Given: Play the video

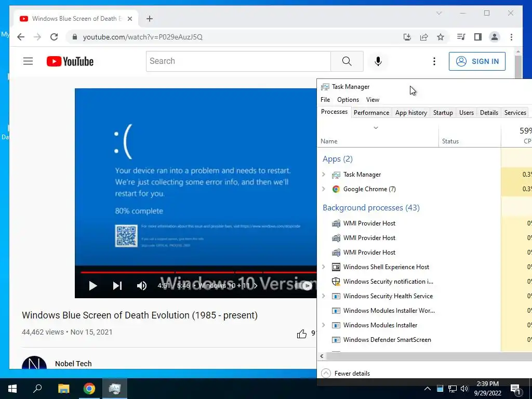Looking at the screenshot, I should pos(92,286).
